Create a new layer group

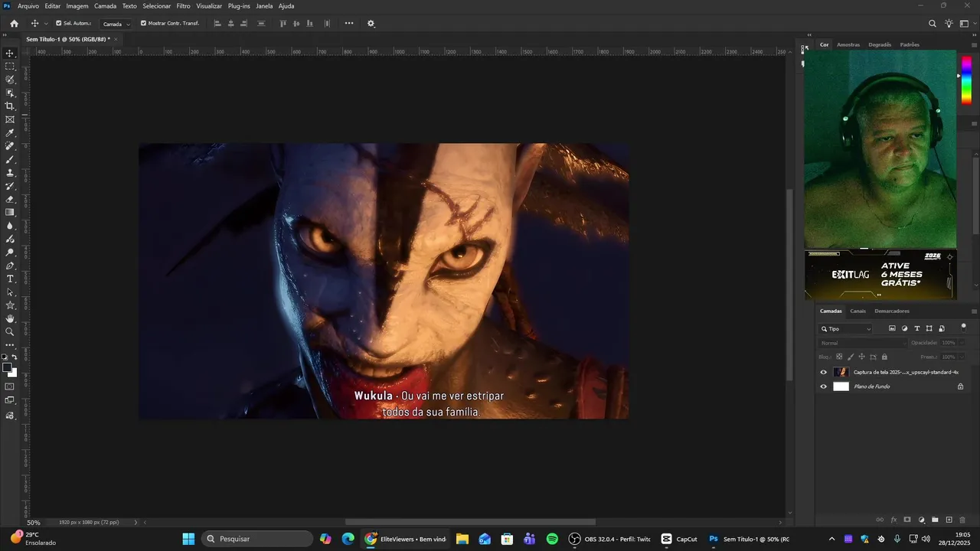pos(935,520)
